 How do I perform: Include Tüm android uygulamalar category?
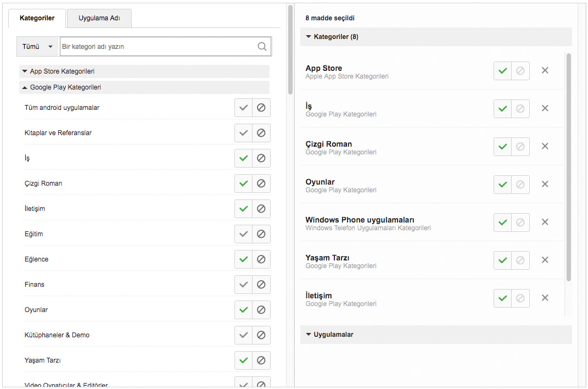pos(244,108)
